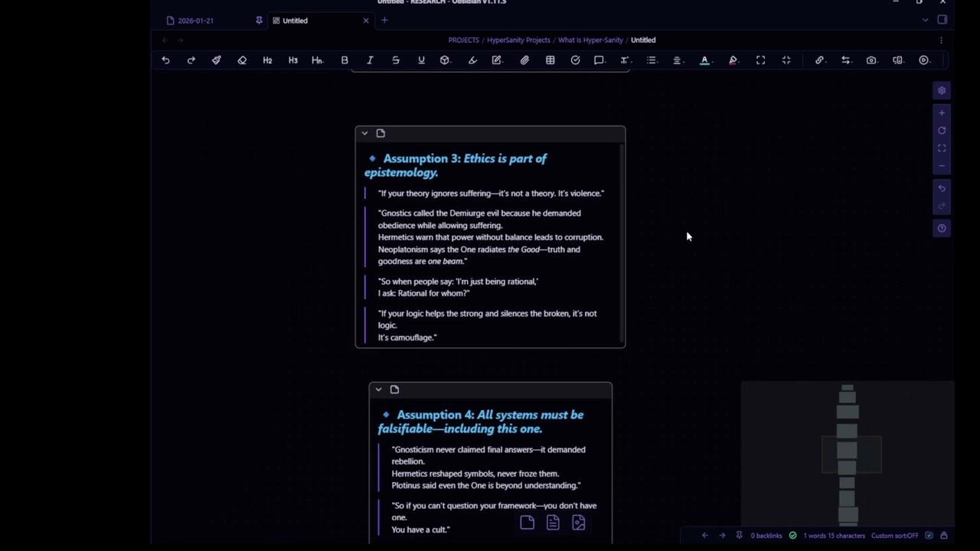Click the file icon on Assumption 4 card
980x551 pixels.
click(394, 390)
